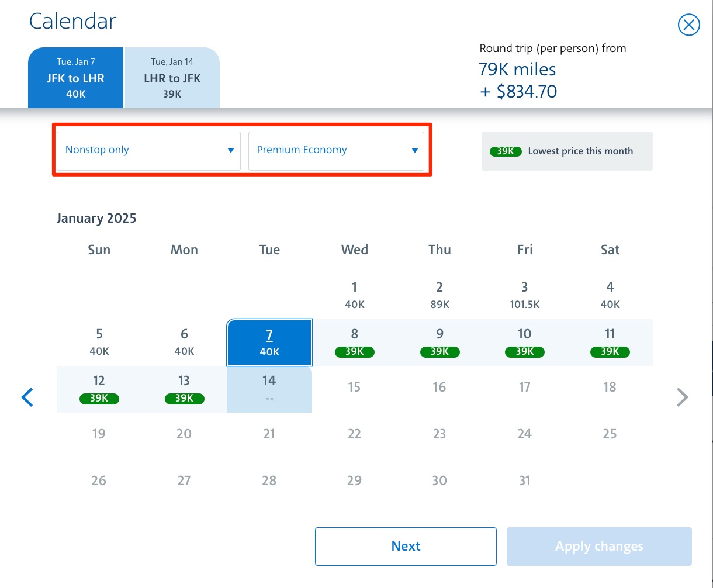This screenshot has height=588, width=713.
Task: Pick January 1 as a travel date
Action: [354, 295]
